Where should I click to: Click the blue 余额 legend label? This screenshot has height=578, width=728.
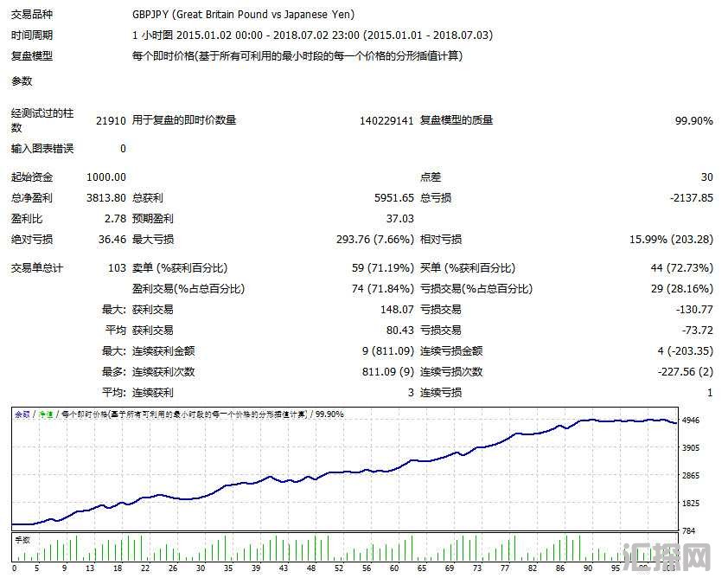tap(22, 414)
